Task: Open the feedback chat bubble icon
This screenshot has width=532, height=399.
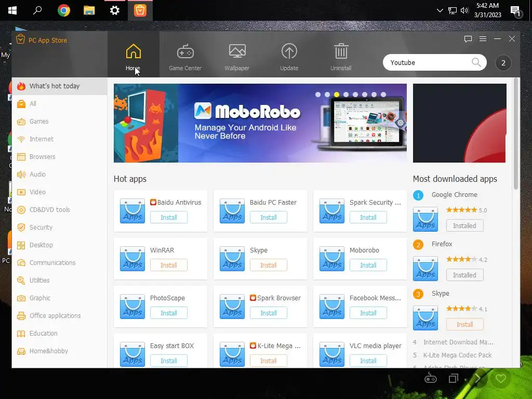Action: [468, 39]
